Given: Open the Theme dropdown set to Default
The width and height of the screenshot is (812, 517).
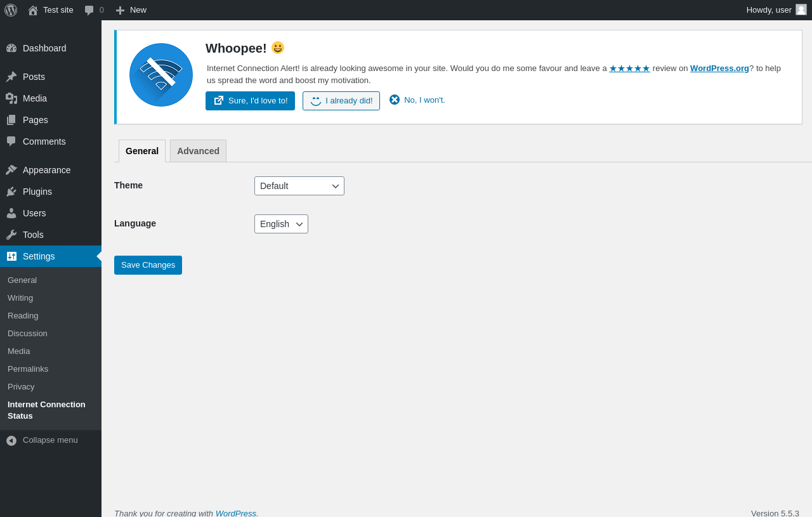Looking at the screenshot, I should click(299, 186).
